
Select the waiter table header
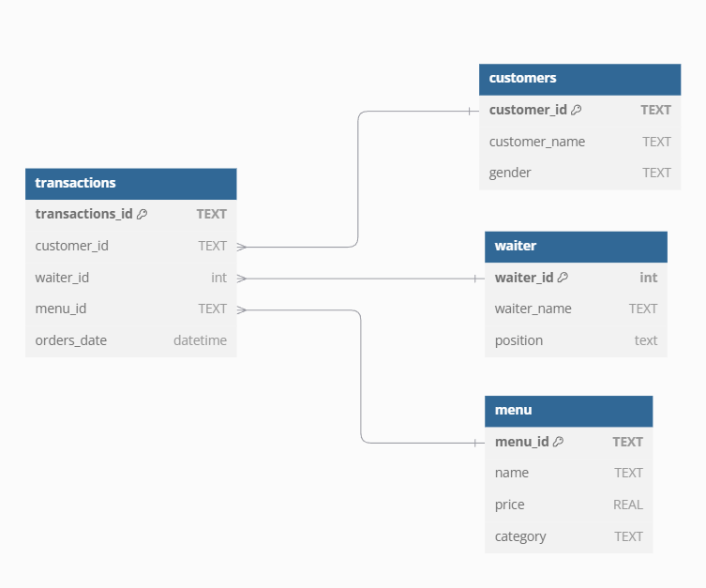pyautogui.click(x=576, y=247)
